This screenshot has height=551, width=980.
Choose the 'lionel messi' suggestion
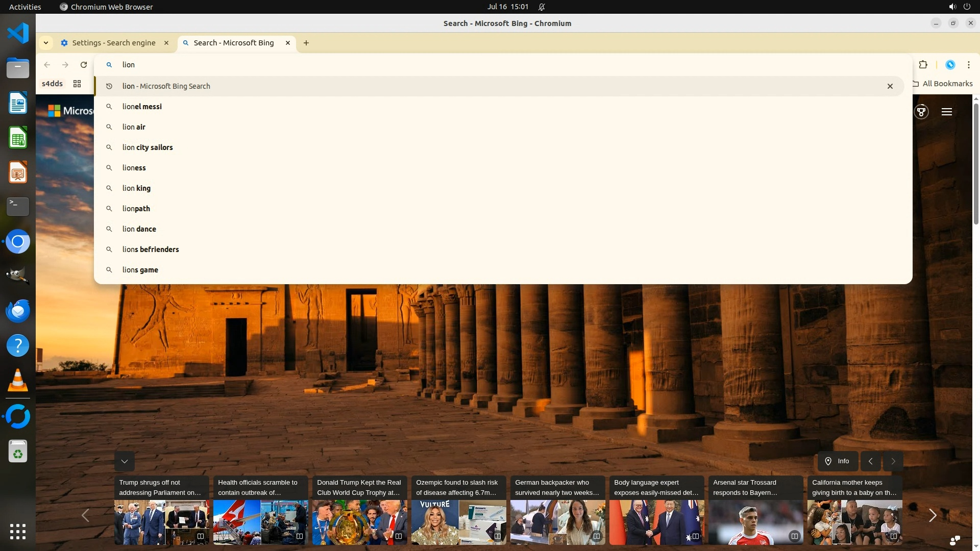142,107
